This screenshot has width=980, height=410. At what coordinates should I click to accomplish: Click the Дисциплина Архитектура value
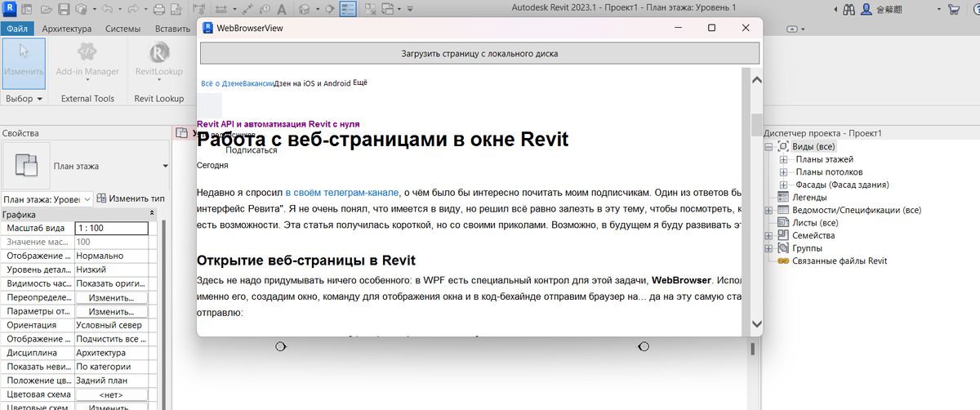[x=111, y=354]
